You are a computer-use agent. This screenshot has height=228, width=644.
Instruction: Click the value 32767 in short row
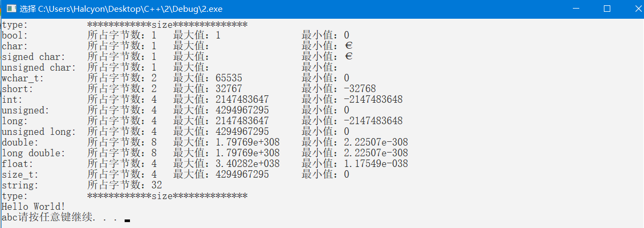coord(229,89)
